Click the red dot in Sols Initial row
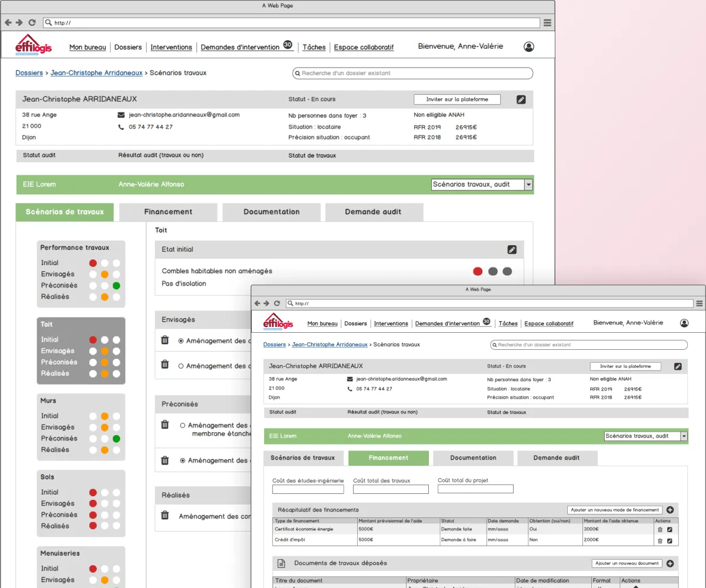Image resolution: width=706 pixels, height=588 pixels. pyautogui.click(x=93, y=492)
